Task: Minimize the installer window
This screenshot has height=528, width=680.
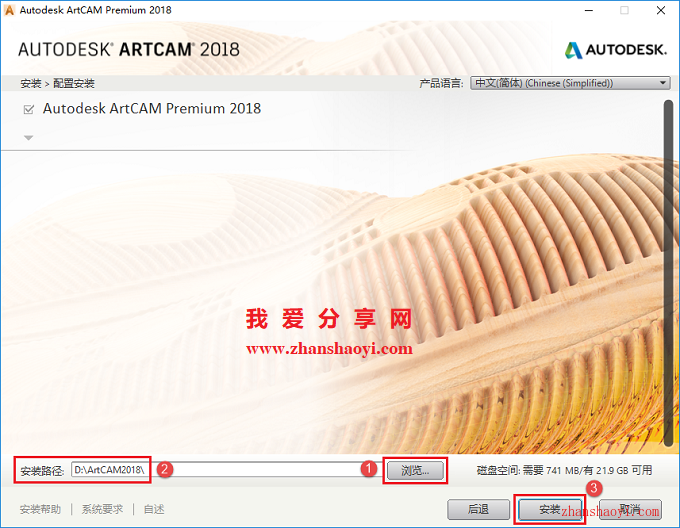Action: tap(588, 10)
